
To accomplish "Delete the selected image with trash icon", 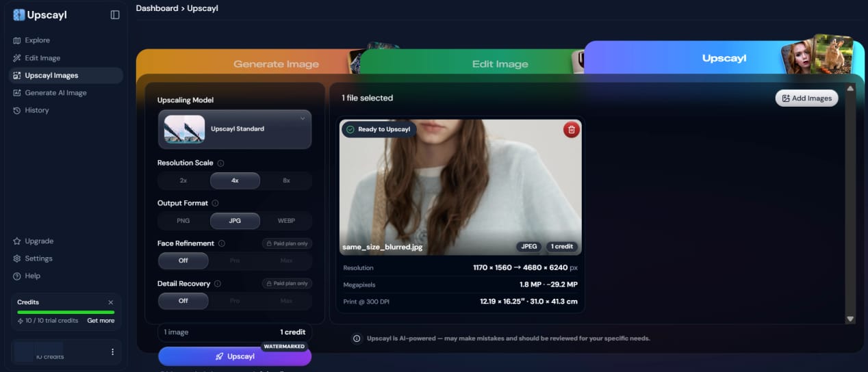I will [x=572, y=129].
